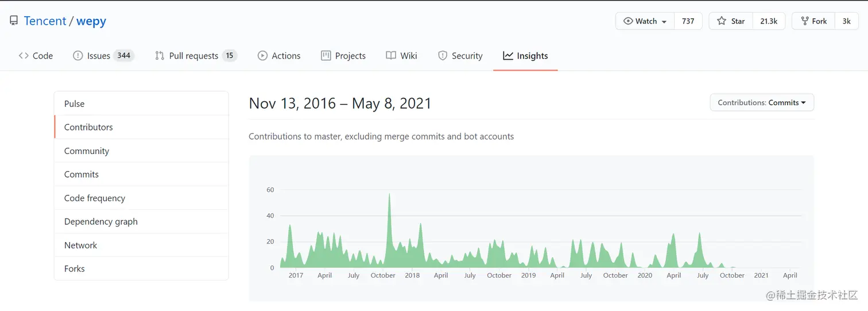Screen dimensions: 868x311
Task: Switch to the Code tab
Action: tap(36, 56)
